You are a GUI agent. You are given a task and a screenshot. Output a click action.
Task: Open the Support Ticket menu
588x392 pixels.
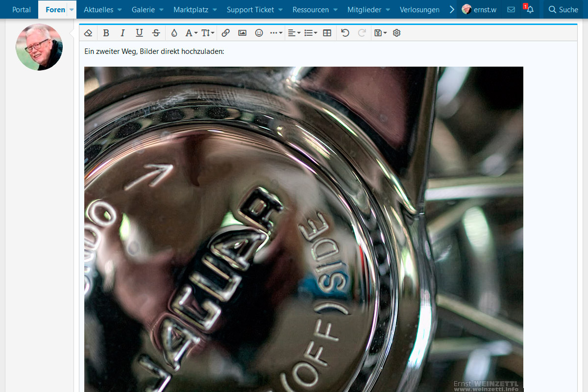pyautogui.click(x=254, y=9)
